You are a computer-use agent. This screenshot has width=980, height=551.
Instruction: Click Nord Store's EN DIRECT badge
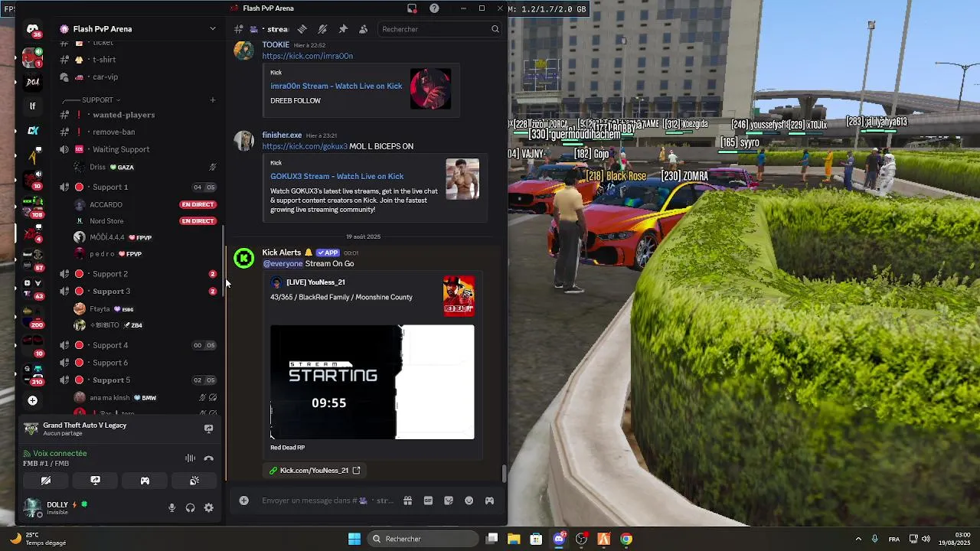click(198, 221)
